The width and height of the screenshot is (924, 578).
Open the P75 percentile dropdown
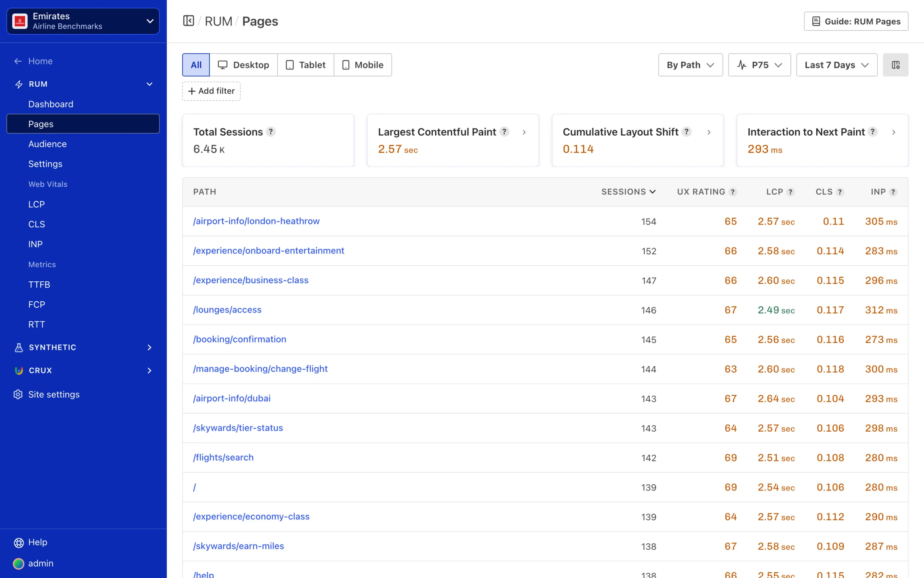[760, 65]
